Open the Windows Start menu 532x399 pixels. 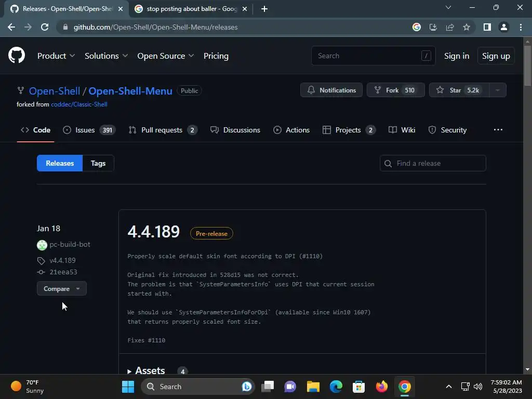128,387
